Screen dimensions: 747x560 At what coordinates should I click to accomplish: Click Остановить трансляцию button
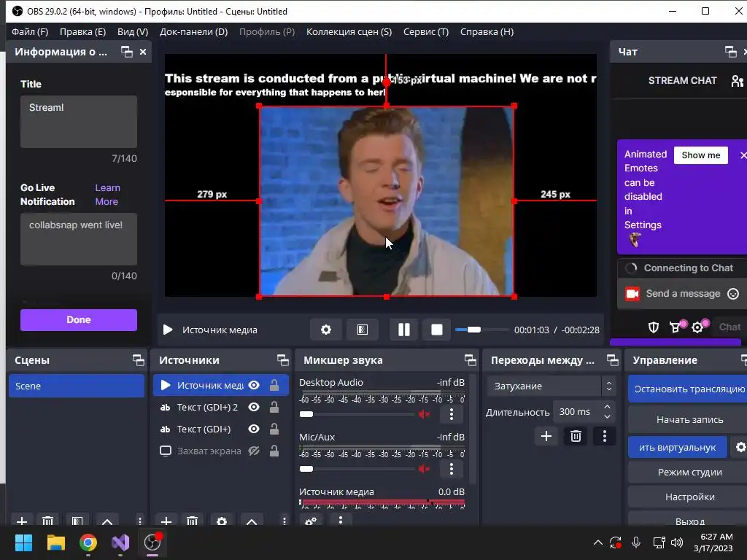[x=688, y=389]
